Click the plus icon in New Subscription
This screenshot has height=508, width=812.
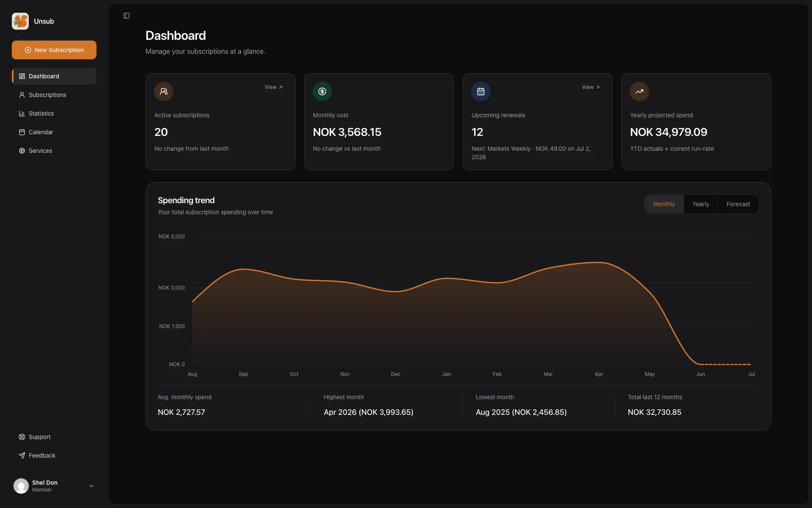click(x=28, y=50)
